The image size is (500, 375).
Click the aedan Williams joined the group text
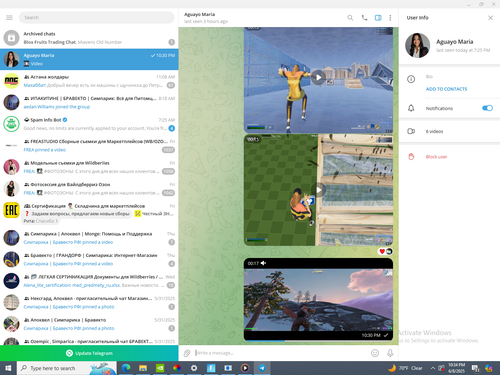(57, 107)
